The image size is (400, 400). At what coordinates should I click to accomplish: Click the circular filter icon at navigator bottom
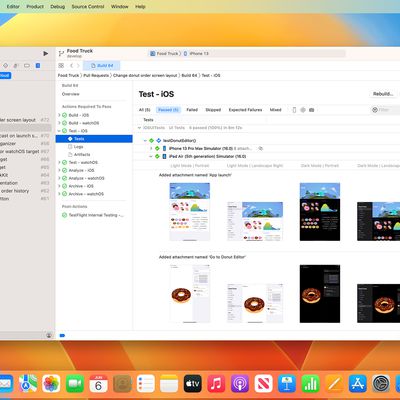[49, 335]
